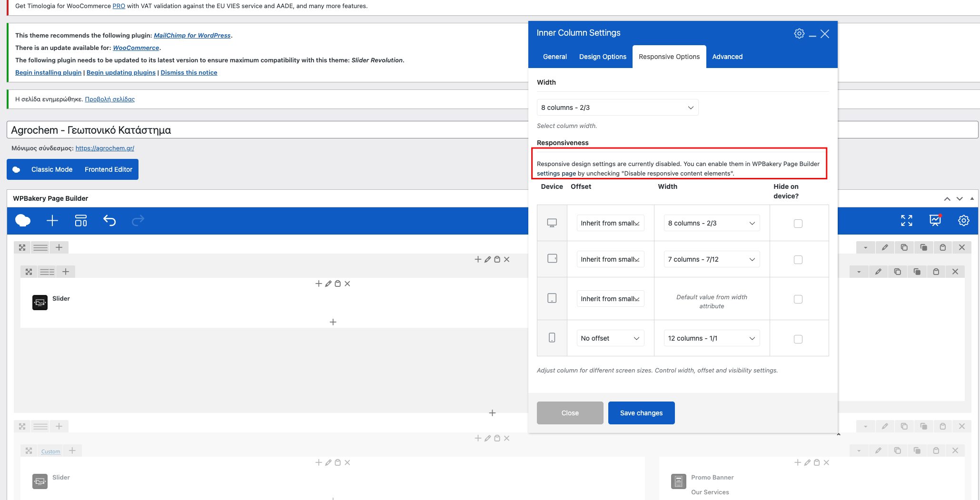Remove the Slider inner column

pyautogui.click(x=347, y=284)
